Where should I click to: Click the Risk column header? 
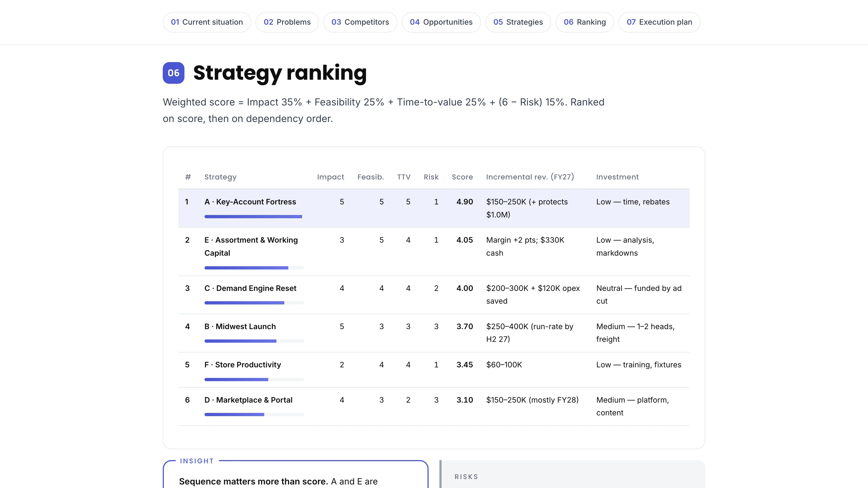[x=431, y=177]
